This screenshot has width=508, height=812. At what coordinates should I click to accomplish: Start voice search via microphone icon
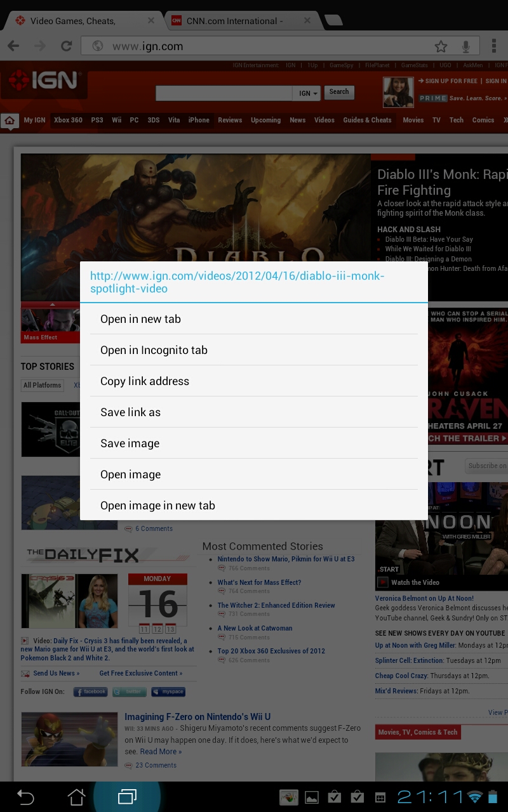point(466,46)
